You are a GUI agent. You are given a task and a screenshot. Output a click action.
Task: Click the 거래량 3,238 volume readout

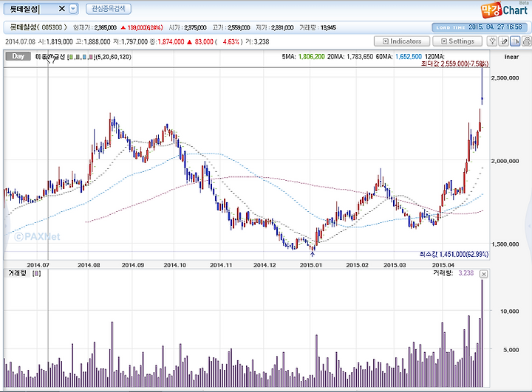[x=453, y=273]
